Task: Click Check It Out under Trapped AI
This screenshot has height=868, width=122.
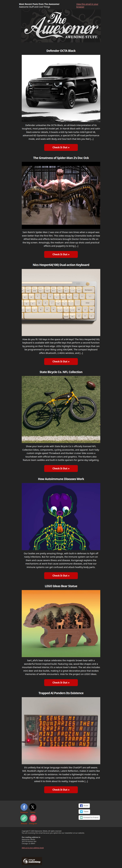Action: click(x=61, y=789)
